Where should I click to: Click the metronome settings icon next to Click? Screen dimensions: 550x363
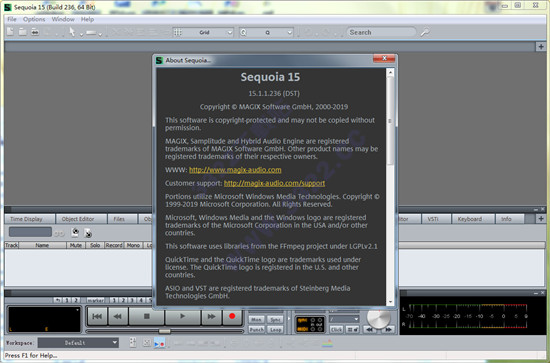click(x=353, y=329)
